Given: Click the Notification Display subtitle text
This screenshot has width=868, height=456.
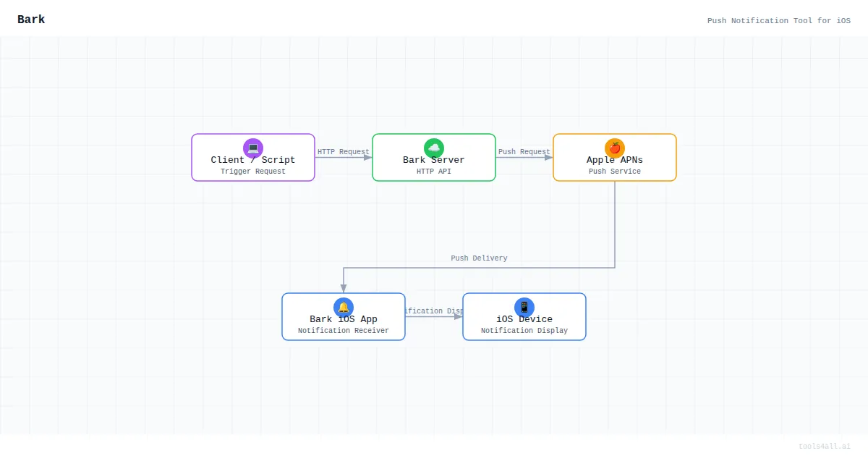Looking at the screenshot, I should 524,331.
